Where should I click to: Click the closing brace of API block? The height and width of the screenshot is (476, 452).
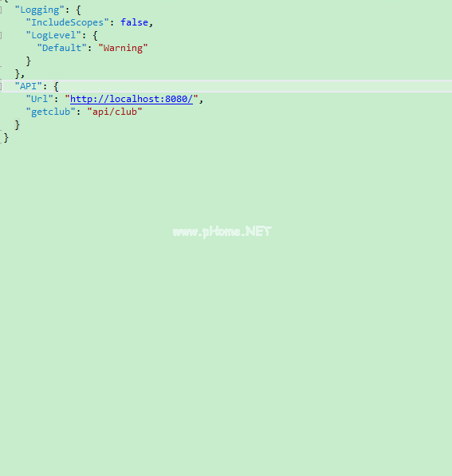(x=18, y=125)
